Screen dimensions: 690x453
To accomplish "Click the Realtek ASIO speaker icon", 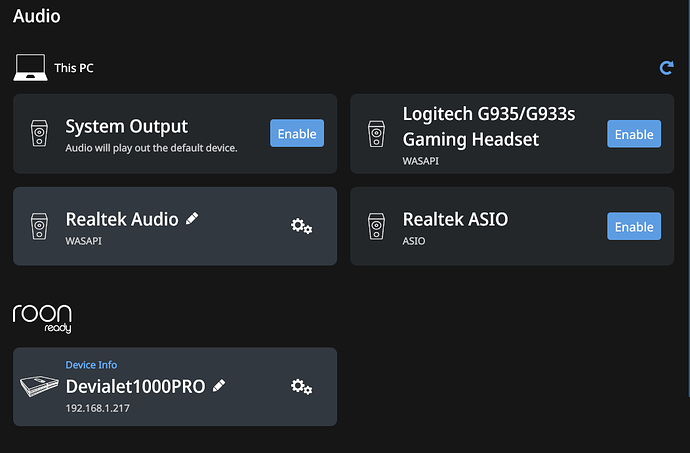I will (376, 226).
